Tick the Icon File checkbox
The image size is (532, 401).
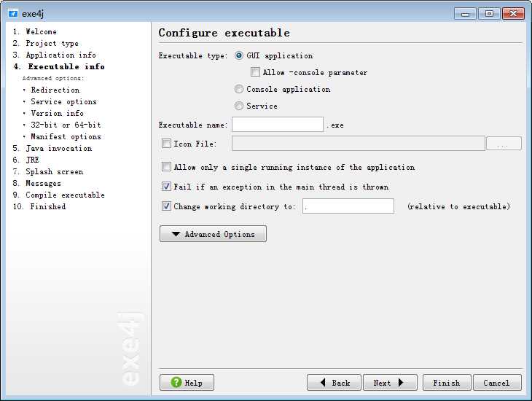tap(166, 144)
